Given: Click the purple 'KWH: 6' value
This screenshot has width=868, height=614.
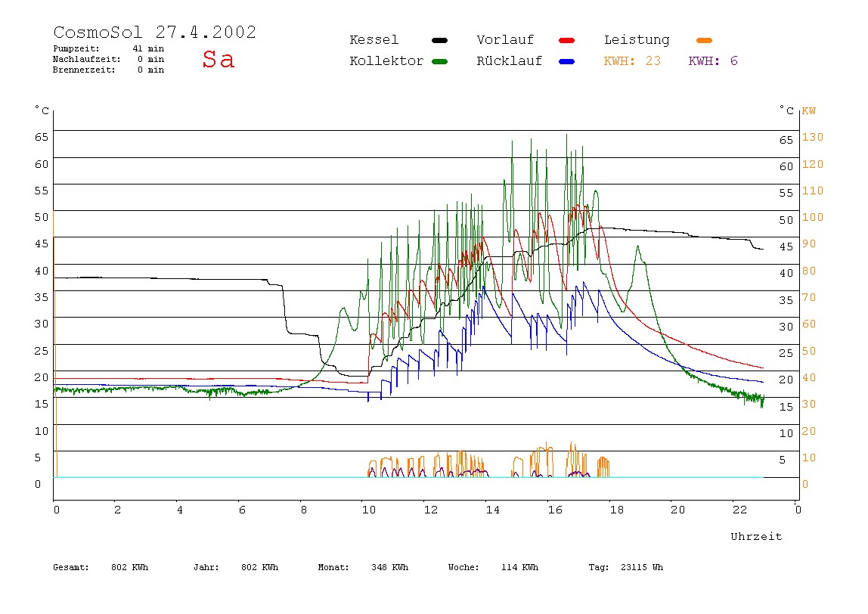Looking at the screenshot, I should (713, 61).
